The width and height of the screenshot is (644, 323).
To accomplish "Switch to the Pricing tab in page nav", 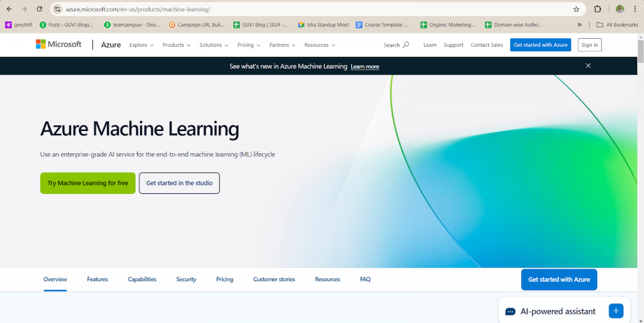I will pos(225,279).
